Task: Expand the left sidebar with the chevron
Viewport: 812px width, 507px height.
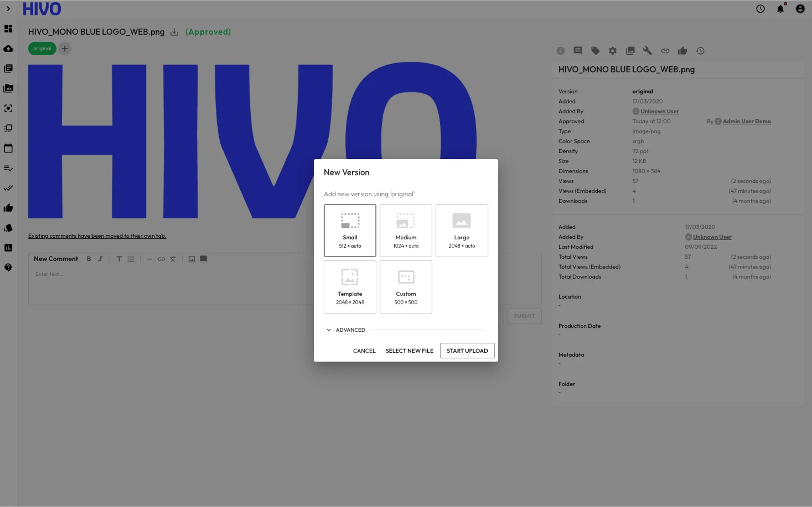Action: tap(8, 8)
